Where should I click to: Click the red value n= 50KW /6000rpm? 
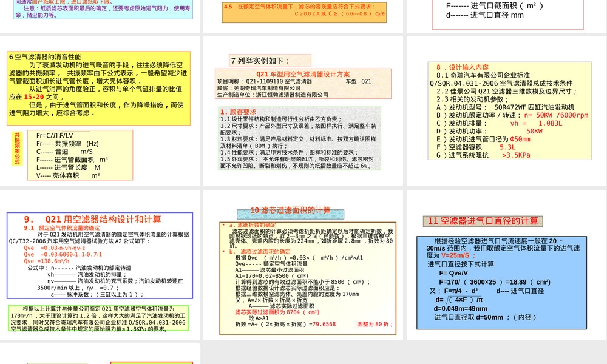(x=556, y=115)
